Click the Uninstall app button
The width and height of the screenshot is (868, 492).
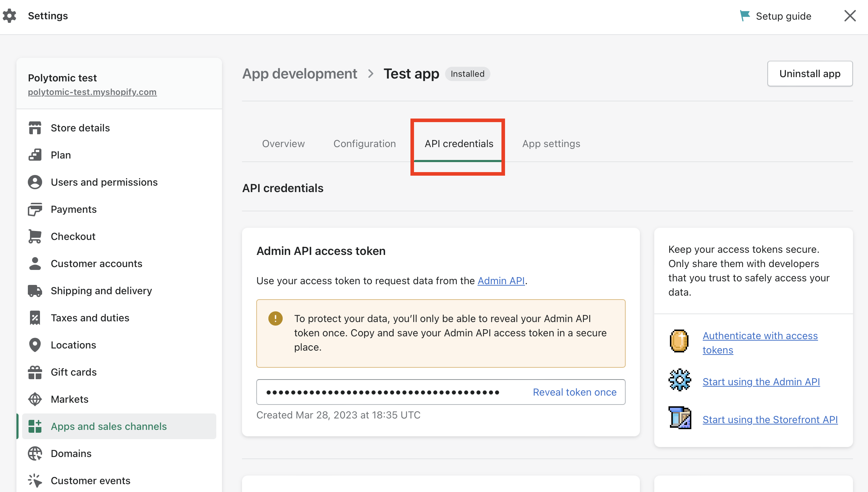[x=810, y=74]
